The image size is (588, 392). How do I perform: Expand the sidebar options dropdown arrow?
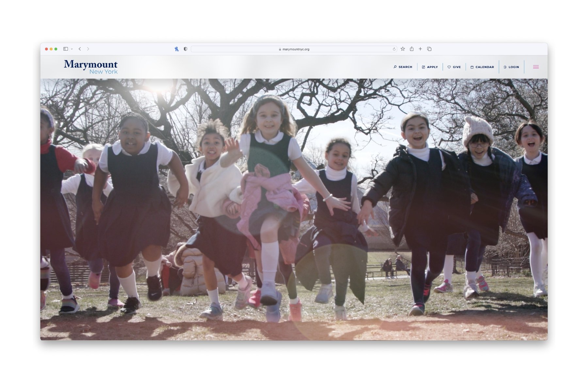coord(72,49)
